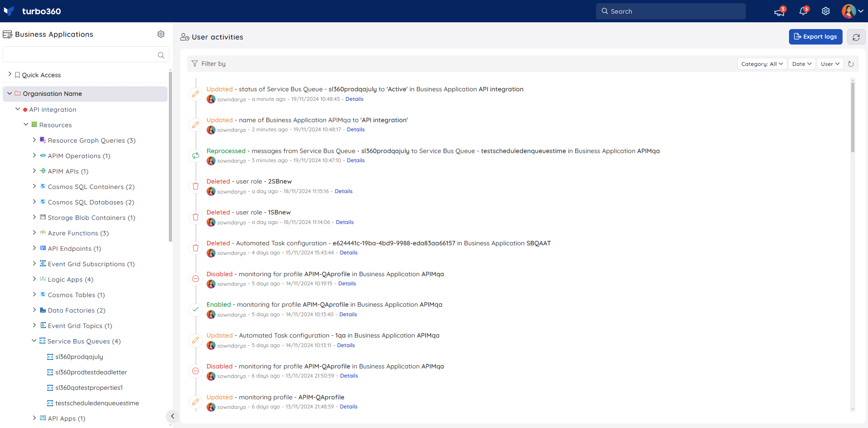Click the Export logs button
Viewport: 868px width, 428px height.
coord(815,37)
